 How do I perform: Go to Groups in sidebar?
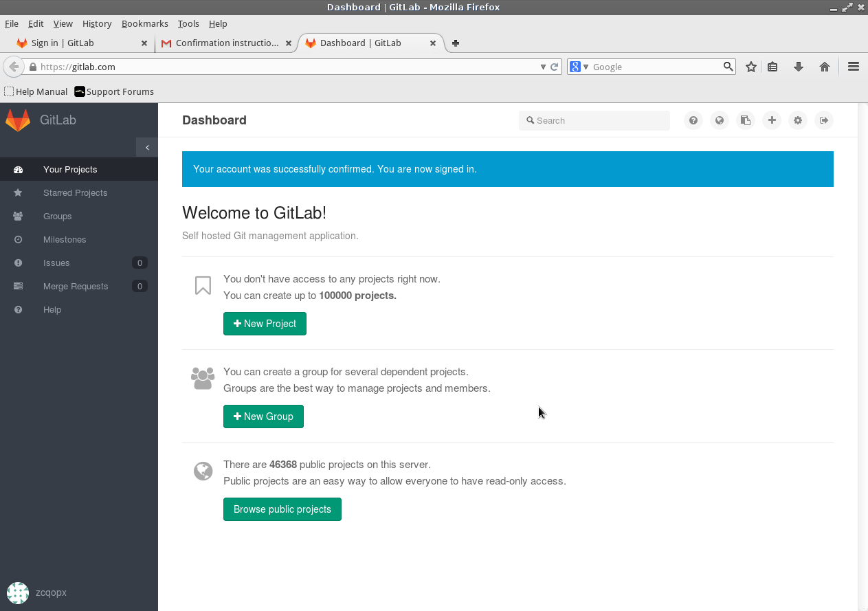pos(79,216)
